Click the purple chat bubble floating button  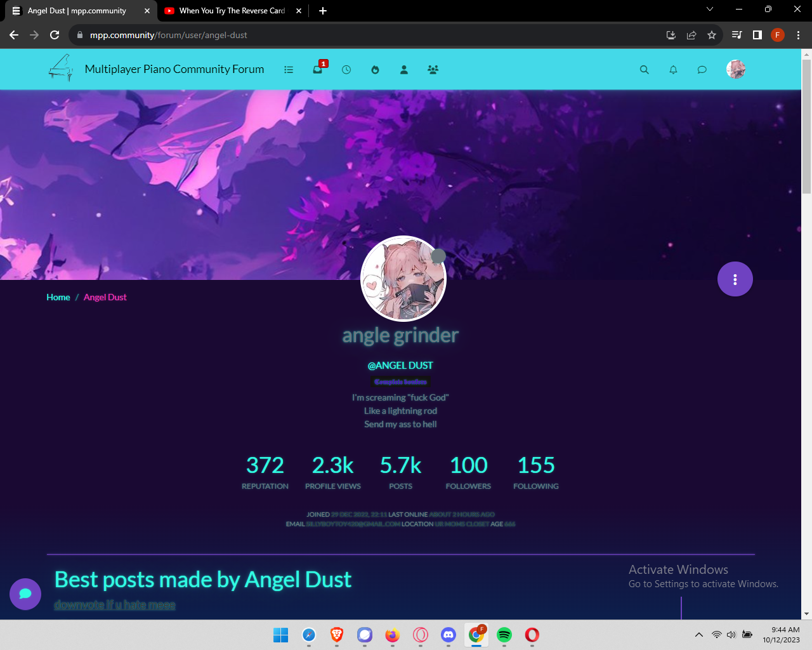tap(25, 594)
